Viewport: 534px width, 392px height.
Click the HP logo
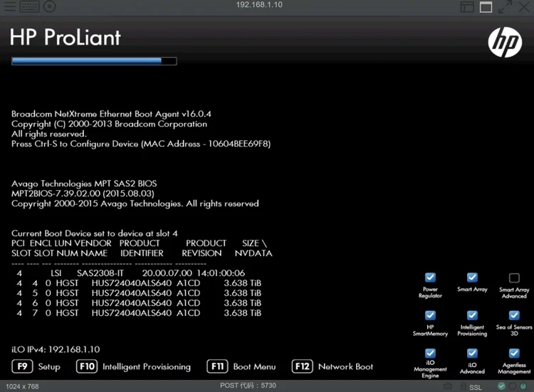tap(505, 43)
